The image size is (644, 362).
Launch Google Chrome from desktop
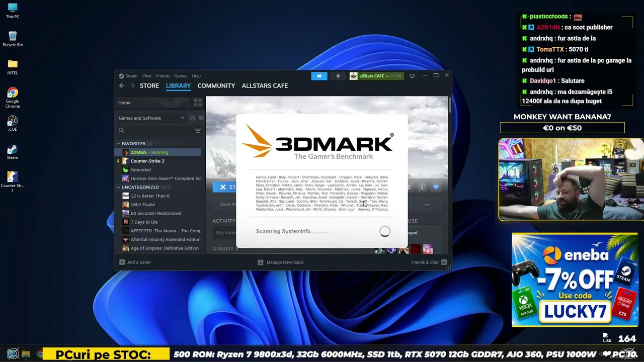click(x=13, y=98)
